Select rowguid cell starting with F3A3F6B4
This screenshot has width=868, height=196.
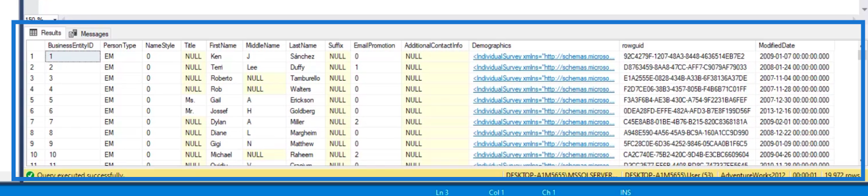(688, 100)
